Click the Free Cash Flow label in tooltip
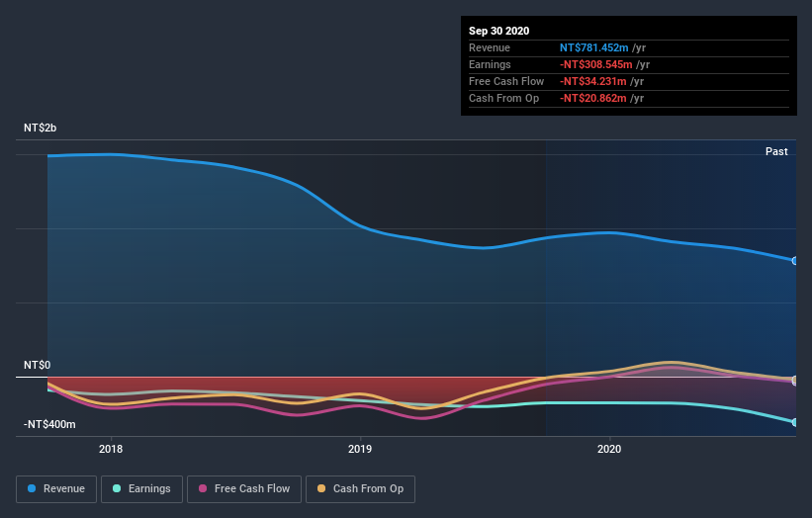The height and width of the screenshot is (518, 812). pos(506,81)
